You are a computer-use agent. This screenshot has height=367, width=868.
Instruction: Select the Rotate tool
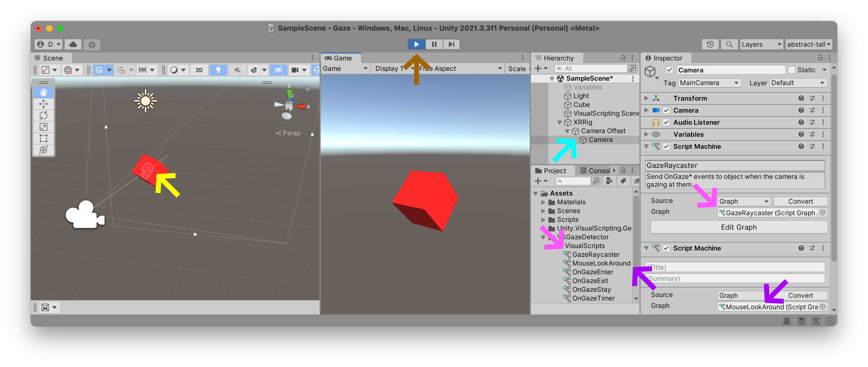[x=44, y=115]
